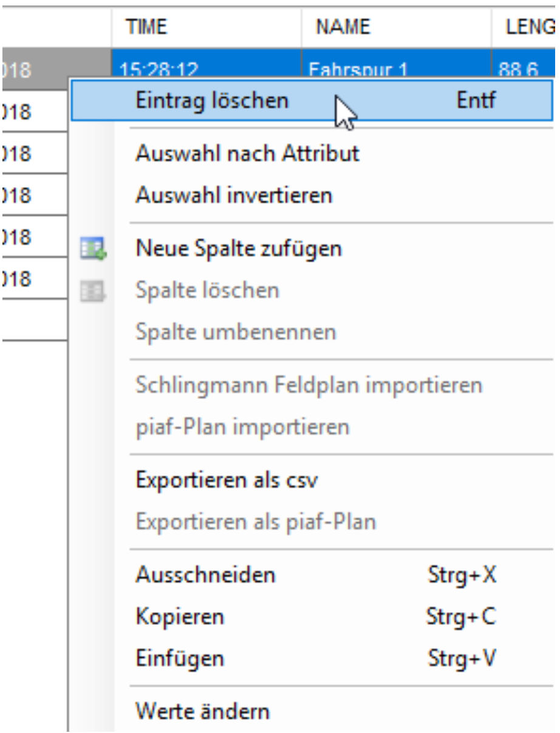Click the Neue Spalte zufügen icon
560x733 pixels.
pos(94,248)
